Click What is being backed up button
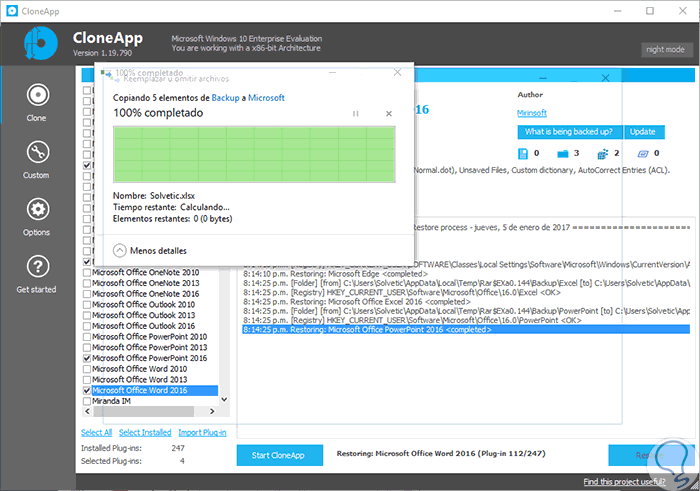700x491 pixels. pos(569,132)
